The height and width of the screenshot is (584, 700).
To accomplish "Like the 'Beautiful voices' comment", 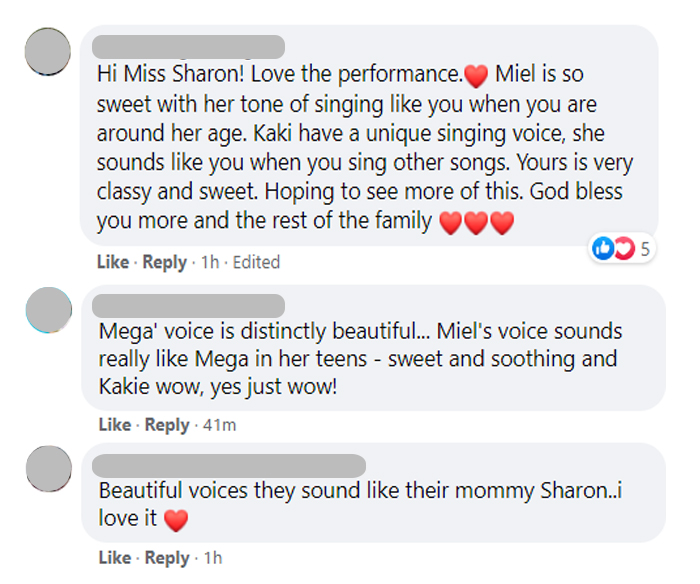I will (115, 558).
